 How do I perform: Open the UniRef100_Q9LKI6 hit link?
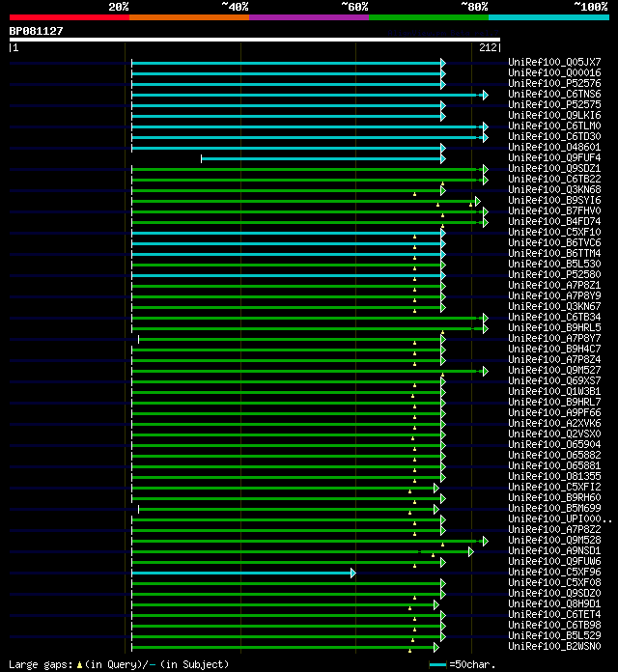(x=554, y=115)
